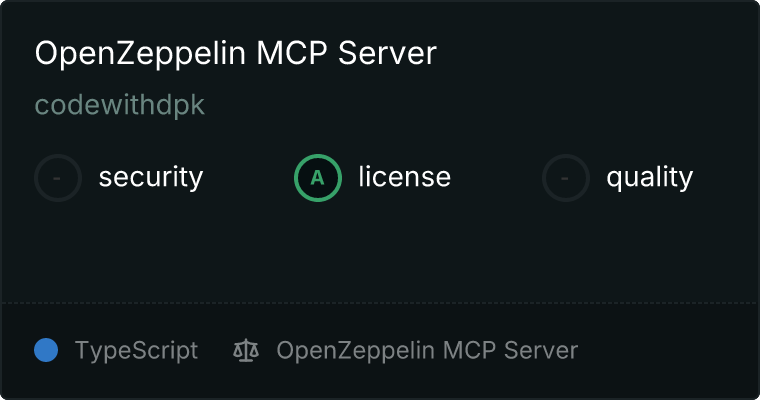The width and height of the screenshot is (760, 400).
Task: Select the license rating label
Action: 405,176
